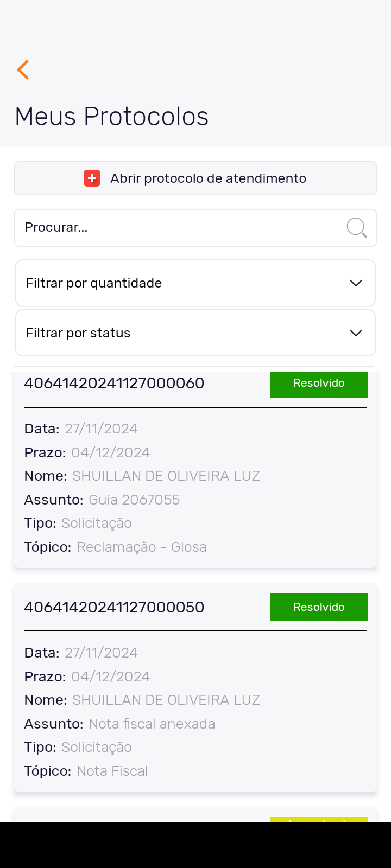Open protocol 40641420241127000050
Screen dimensions: 391x868
(x=114, y=607)
